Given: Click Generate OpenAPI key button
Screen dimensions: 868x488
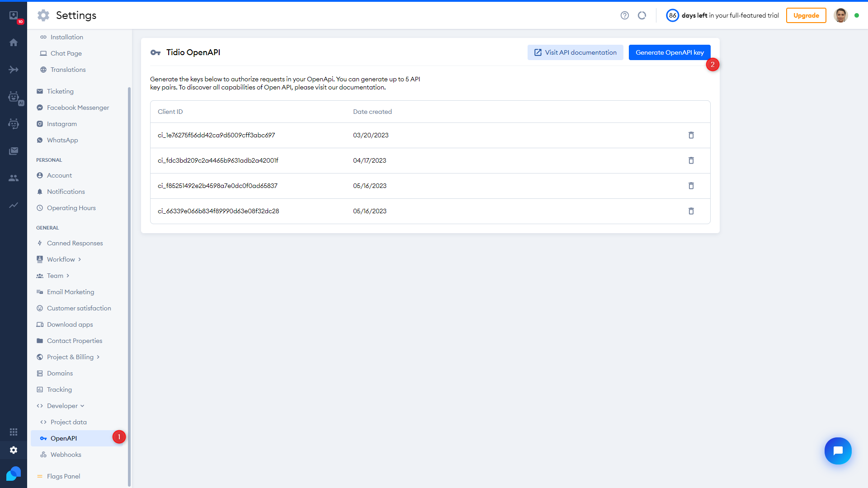Looking at the screenshot, I should coord(670,52).
